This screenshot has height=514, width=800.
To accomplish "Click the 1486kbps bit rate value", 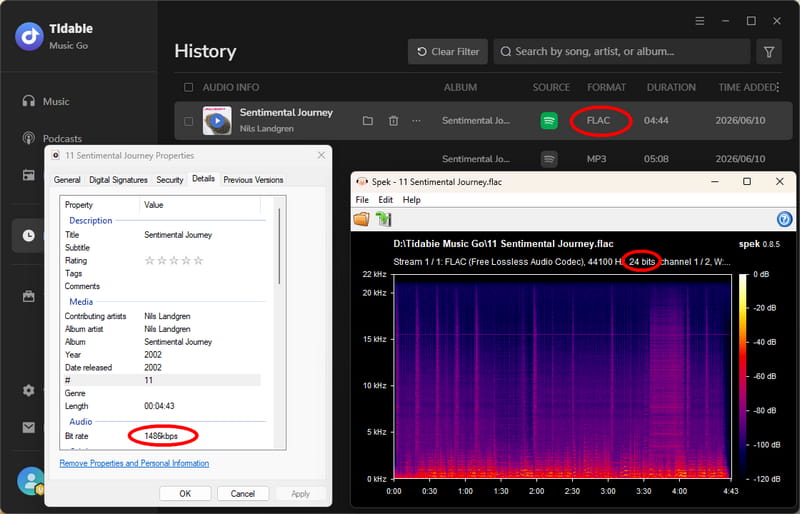I will (161, 436).
